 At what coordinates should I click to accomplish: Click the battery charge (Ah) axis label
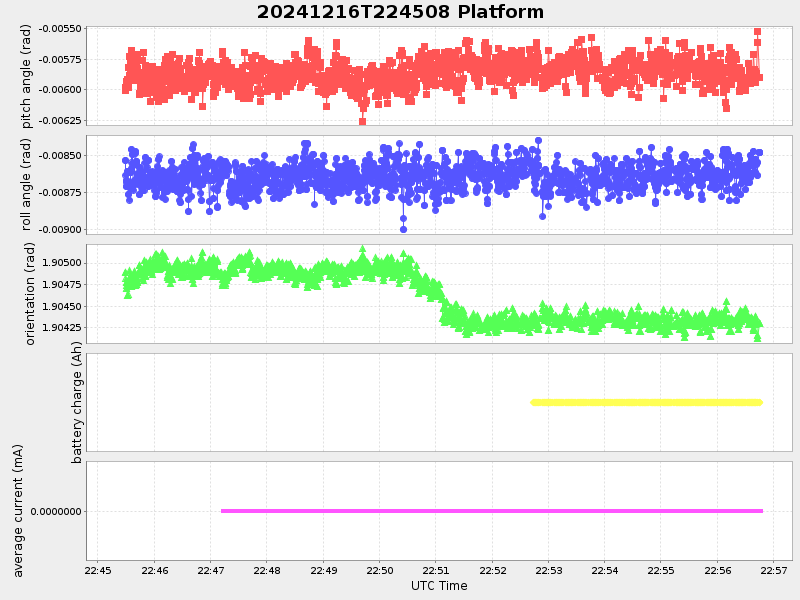click(x=77, y=403)
